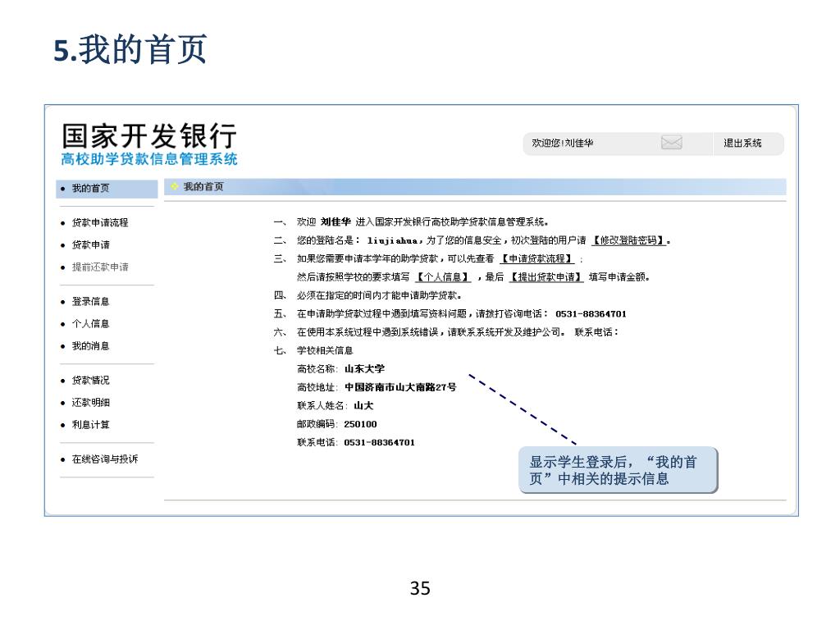Click contact name 山大
The width and height of the screenshot is (840, 630).
[363, 405]
